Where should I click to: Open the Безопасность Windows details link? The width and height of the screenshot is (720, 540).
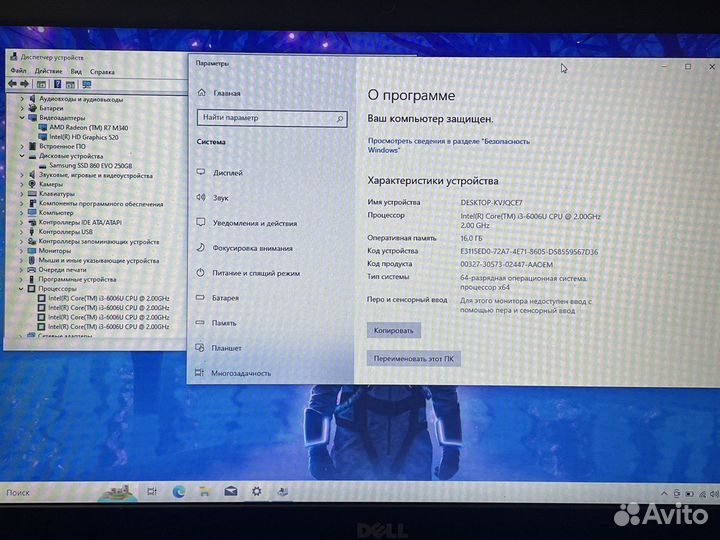448,146
